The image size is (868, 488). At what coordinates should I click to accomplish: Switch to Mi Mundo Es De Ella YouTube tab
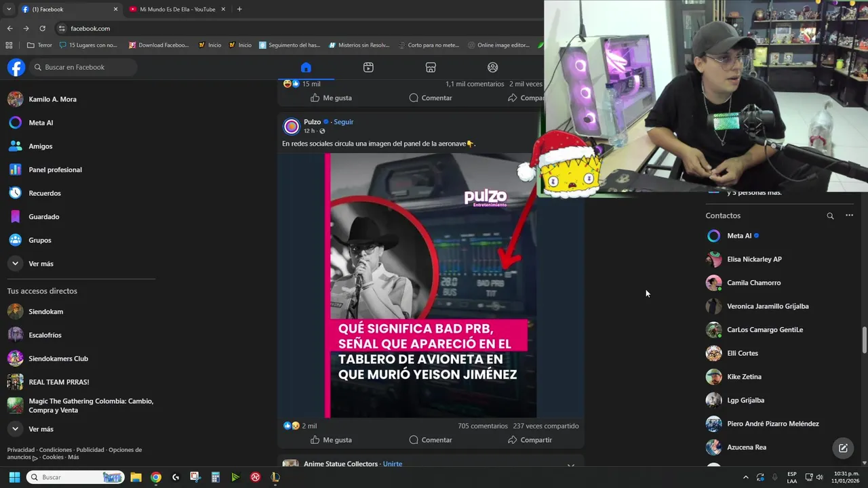point(177,9)
